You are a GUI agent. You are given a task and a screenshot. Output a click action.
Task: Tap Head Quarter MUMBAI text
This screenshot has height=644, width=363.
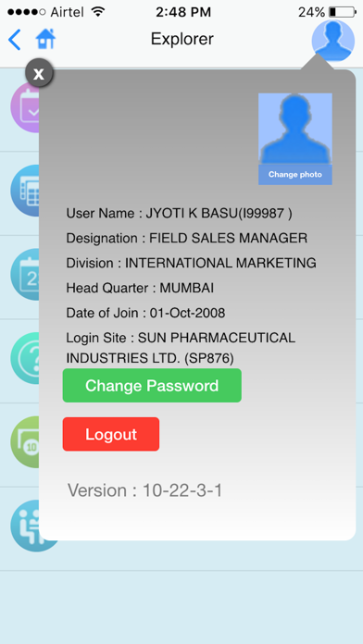coord(140,288)
